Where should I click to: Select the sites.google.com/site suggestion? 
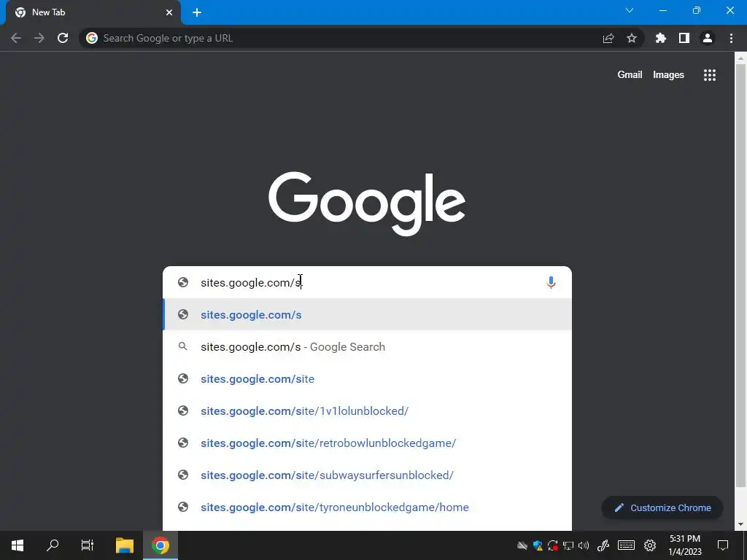(x=367, y=378)
